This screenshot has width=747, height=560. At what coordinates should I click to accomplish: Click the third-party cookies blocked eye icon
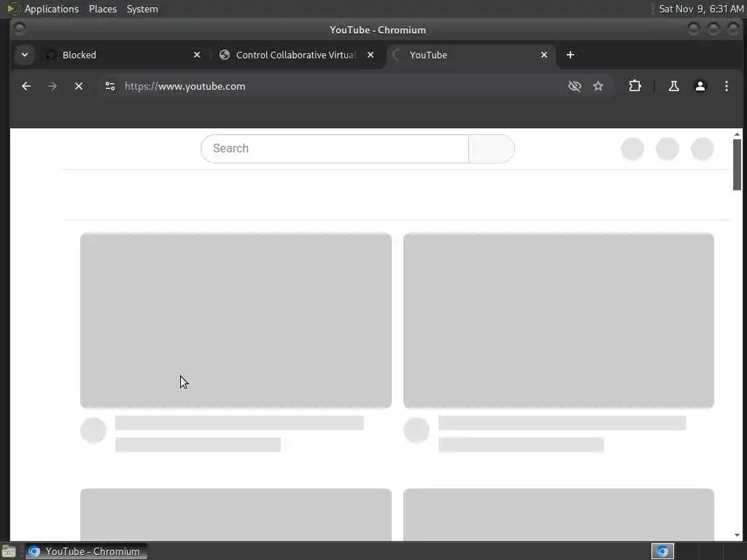pos(575,86)
